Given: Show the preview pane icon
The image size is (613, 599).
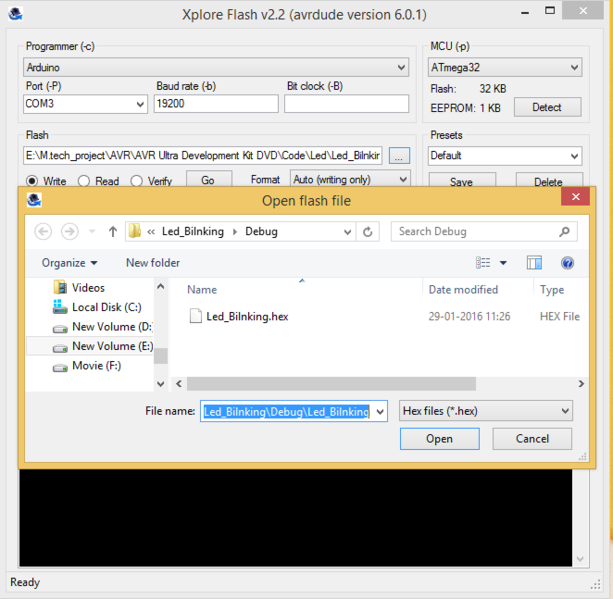Looking at the screenshot, I should [x=534, y=263].
